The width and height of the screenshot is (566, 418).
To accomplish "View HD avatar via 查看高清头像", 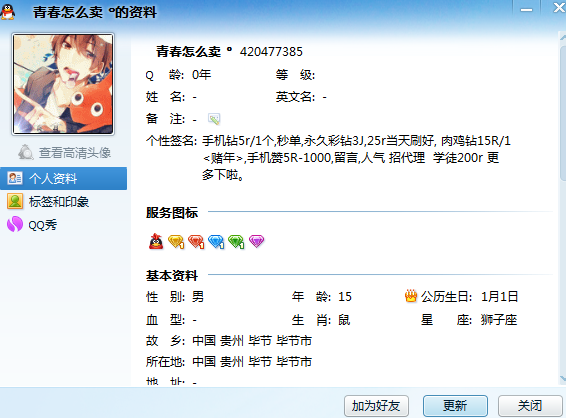I will (x=64, y=153).
